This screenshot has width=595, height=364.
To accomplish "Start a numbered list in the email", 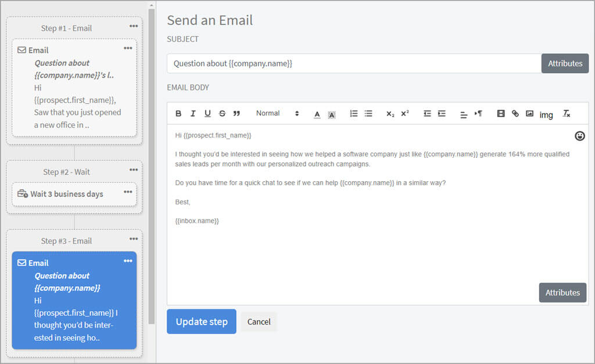I will 354,114.
